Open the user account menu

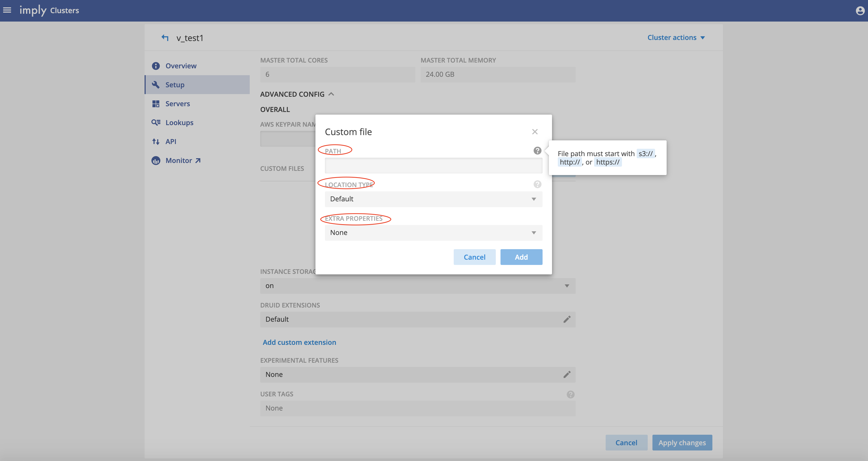(x=860, y=11)
